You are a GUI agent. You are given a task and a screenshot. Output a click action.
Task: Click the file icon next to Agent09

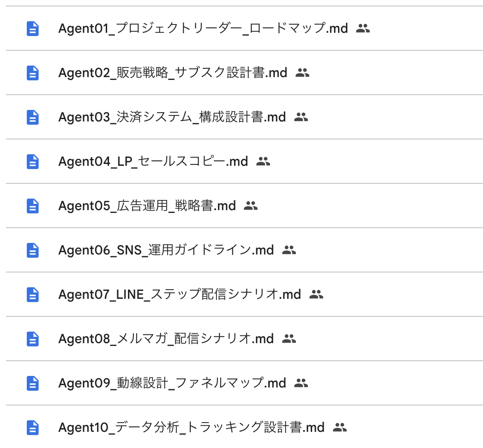[33, 383]
